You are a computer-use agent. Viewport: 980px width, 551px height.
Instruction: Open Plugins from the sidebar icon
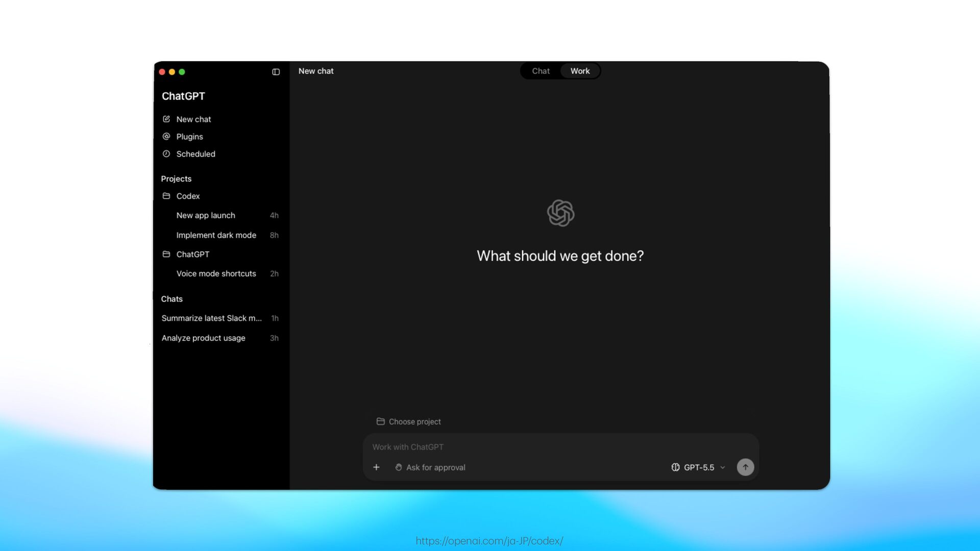coord(166,136)
